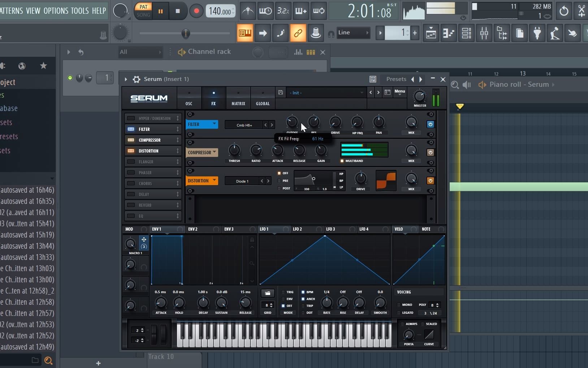Open the Channel rack toolbar icon
Screen dimensions: 588x368
[x=466, y=33]
